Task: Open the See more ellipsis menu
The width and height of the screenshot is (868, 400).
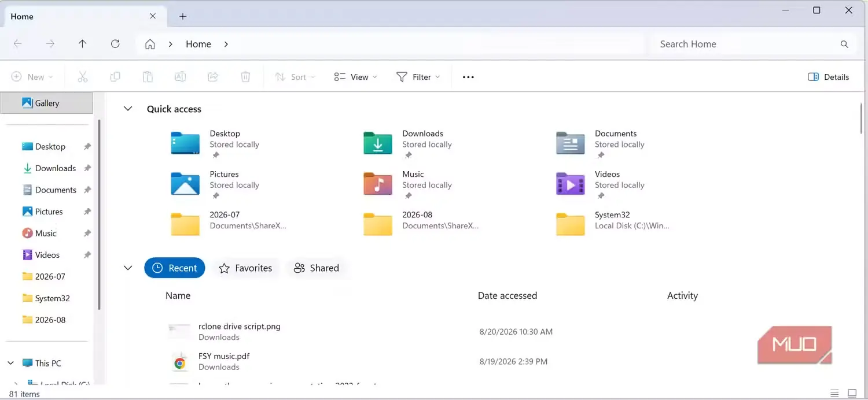Action: [x=468, y=77]
